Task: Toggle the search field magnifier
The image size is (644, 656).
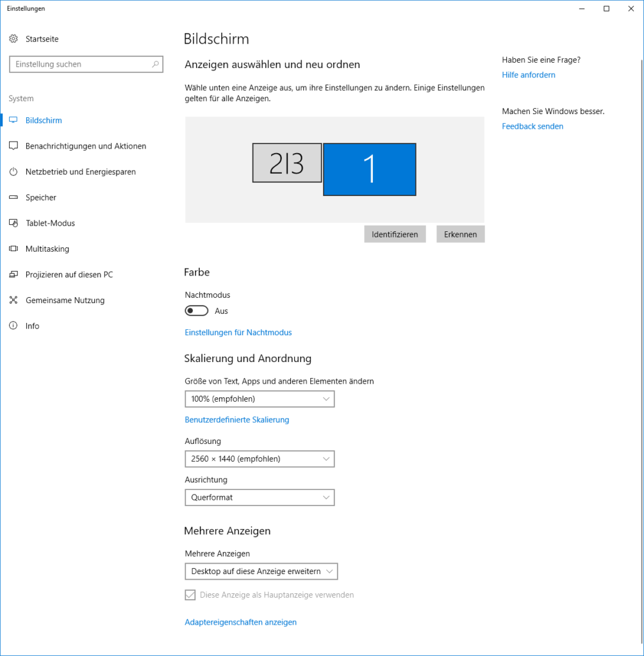Action: click(x=155, y=64)
